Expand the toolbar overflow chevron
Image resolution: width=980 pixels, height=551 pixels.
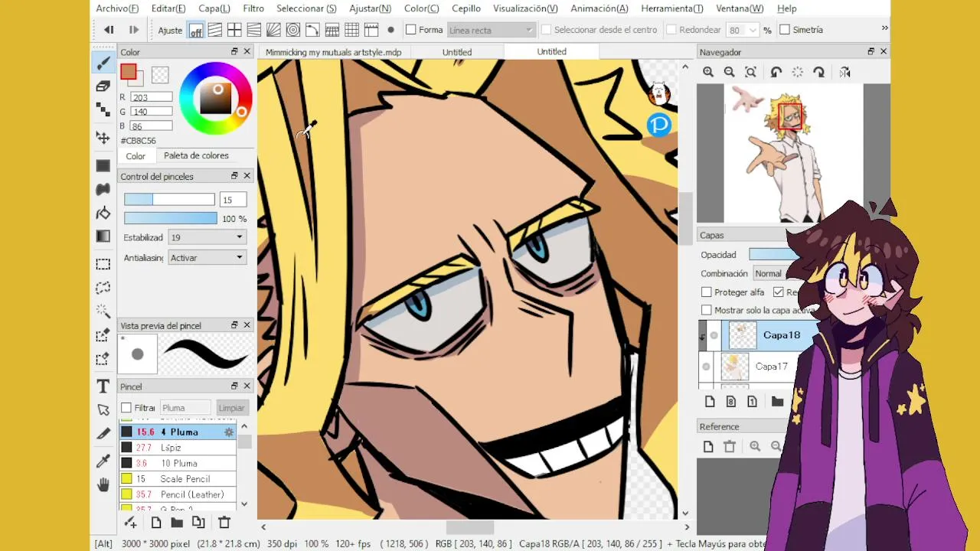pos(884,28)
